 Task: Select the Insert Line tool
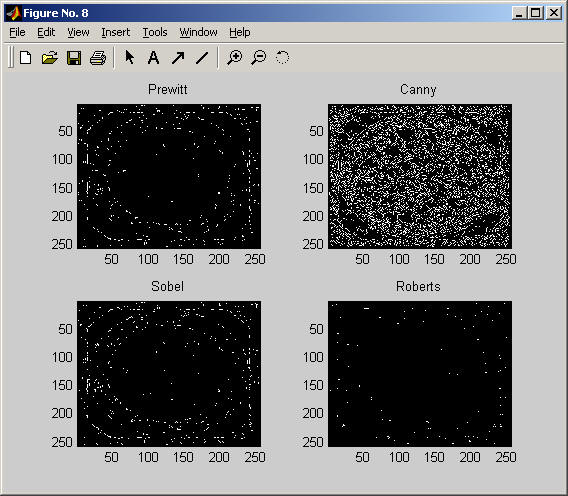click(202, 58)
